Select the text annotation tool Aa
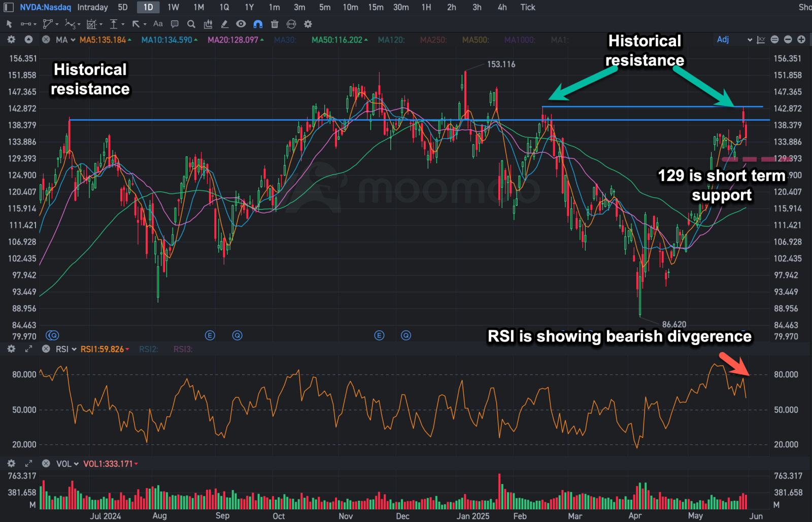 pyautogui.click(x=158, y=24)
